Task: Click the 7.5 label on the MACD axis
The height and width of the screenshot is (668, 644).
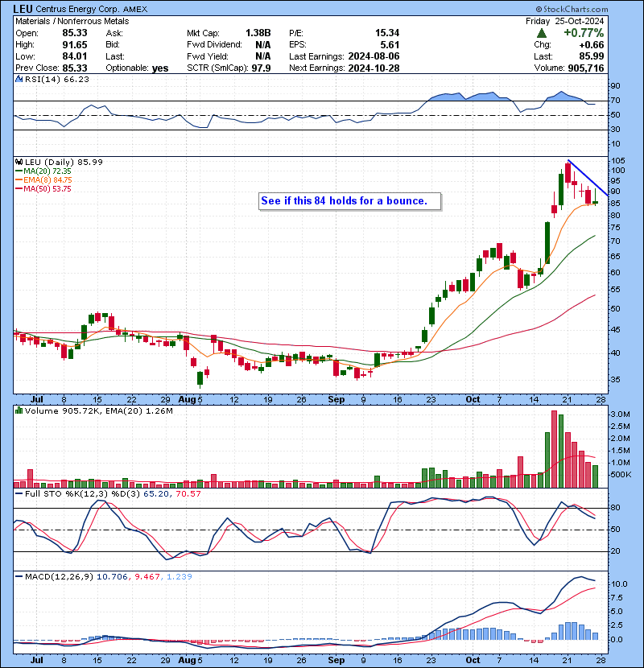Action: (x=617, y=598)
